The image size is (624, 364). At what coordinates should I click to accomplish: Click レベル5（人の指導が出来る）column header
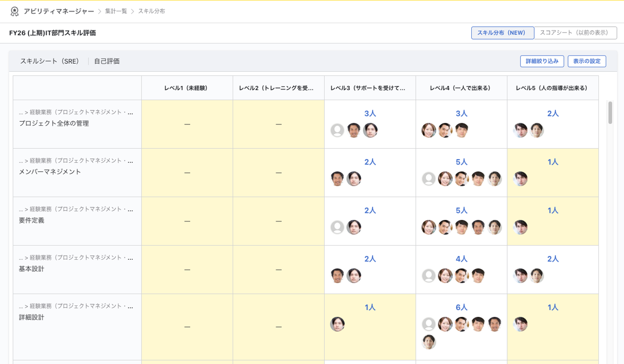[553, 88]
